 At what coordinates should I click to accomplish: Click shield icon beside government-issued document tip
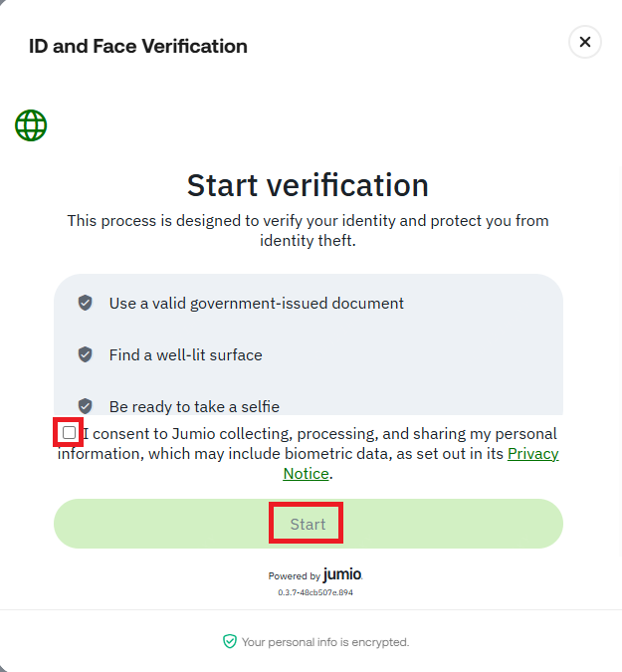[86, 303]
